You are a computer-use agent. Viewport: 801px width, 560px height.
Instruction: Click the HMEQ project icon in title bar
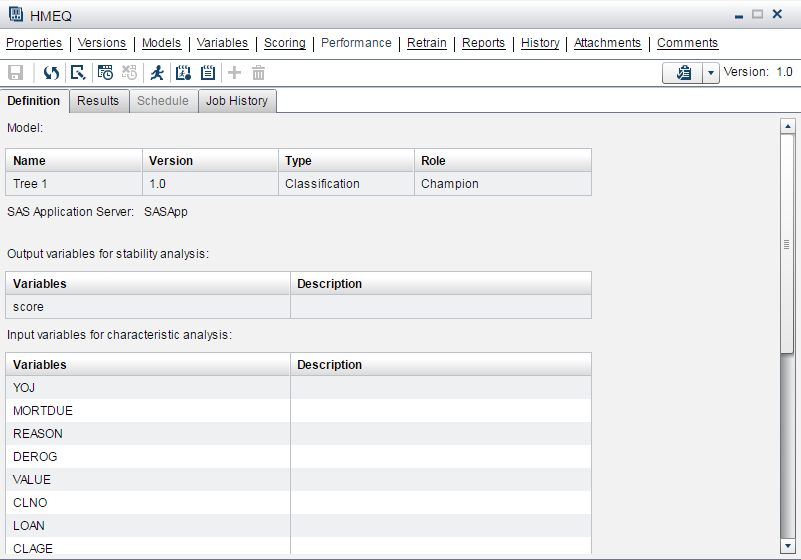(16, 16)
